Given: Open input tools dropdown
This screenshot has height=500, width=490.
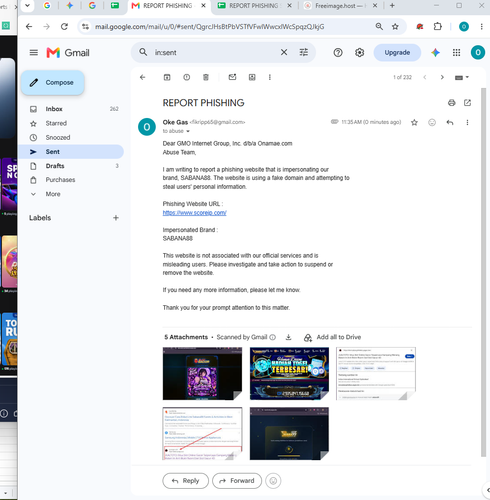Looking at the screenshot, I should [462, 77].
